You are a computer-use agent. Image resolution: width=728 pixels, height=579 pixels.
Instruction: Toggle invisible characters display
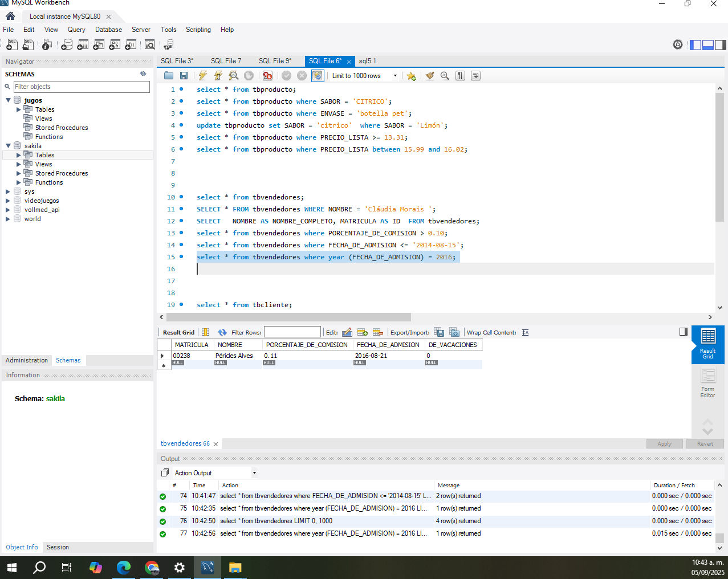[x=461, y=76]
